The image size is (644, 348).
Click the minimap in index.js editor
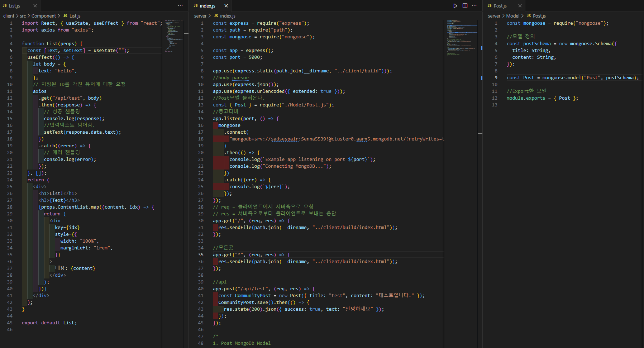pyautogui.click(x=462, y=38)
